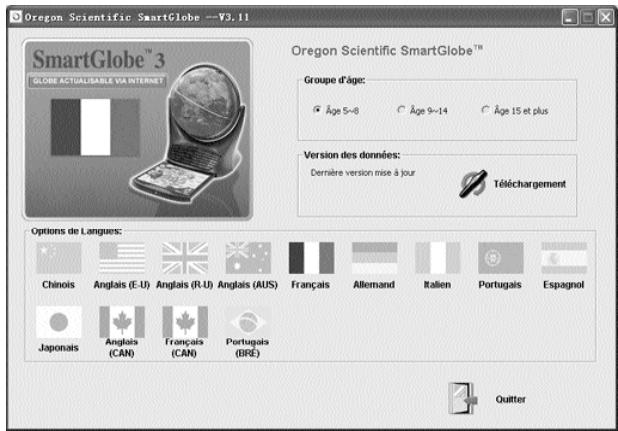Choose the Portugais flag
This screenshot has width=618, height=431.
click(501, 258)
